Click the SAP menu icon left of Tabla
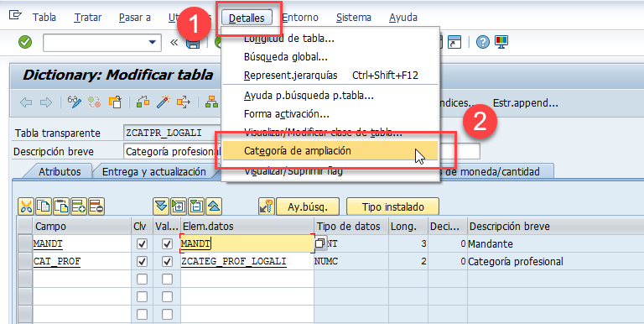Image resolution: width=644 pixels, height=324 pixels. [x=15, y=15]
